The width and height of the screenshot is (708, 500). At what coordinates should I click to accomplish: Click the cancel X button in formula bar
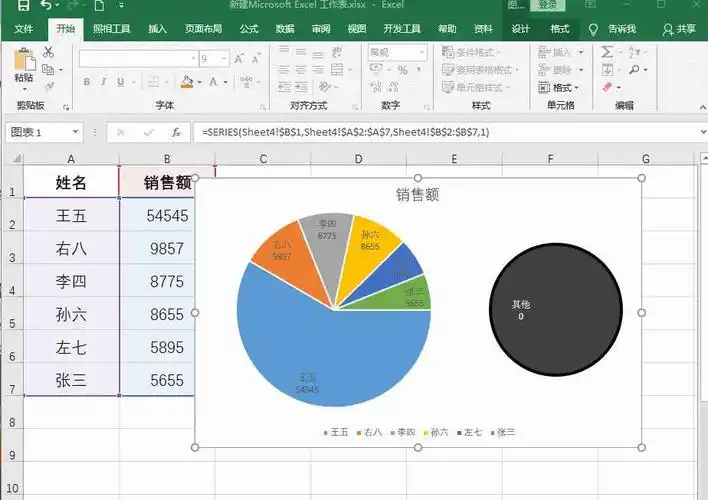(x=121, y=132)
